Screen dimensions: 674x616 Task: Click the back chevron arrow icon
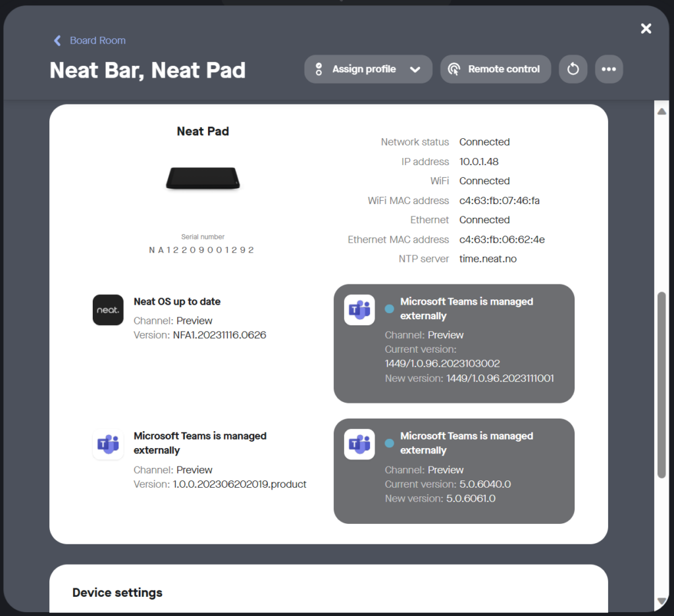point(57,40)
